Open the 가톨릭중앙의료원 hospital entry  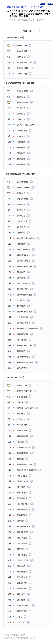click(24, 68)
